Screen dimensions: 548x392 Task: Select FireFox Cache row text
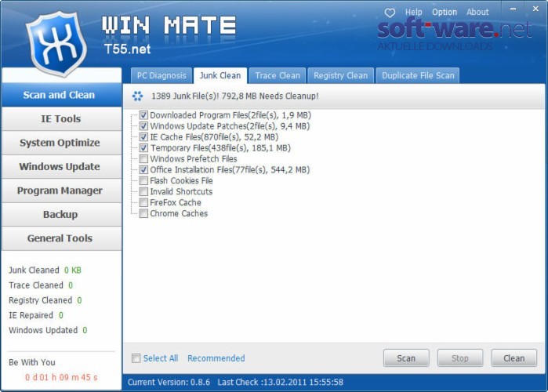(x=176, y=202)
